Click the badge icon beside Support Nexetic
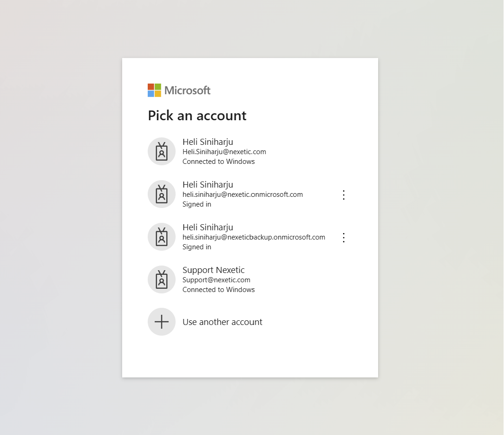 161,279
